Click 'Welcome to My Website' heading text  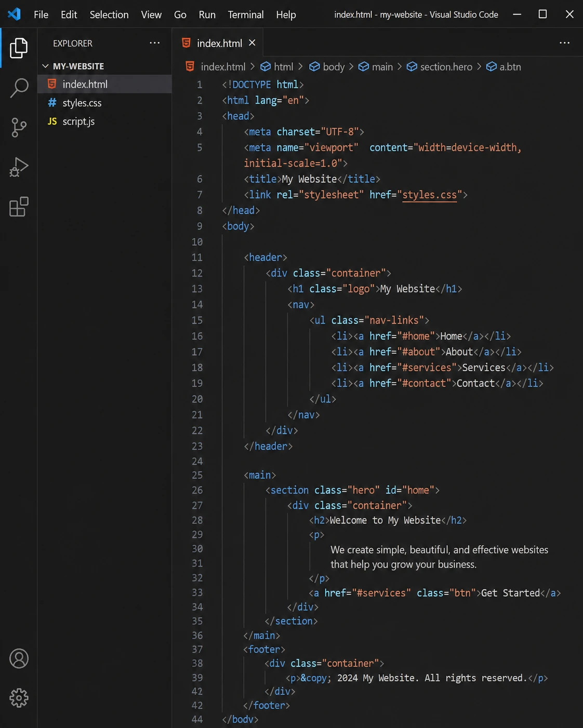(x=385, y=520)
